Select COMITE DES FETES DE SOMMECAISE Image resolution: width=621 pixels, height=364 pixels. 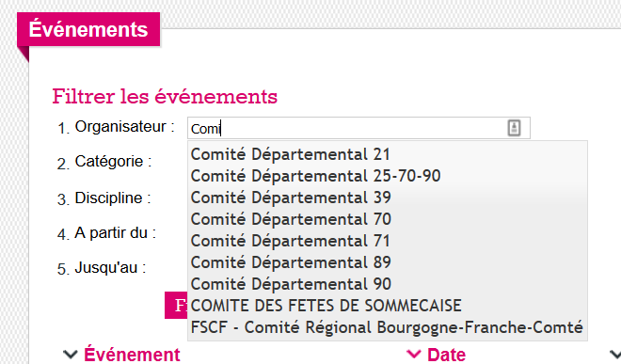tap(388, 306)
